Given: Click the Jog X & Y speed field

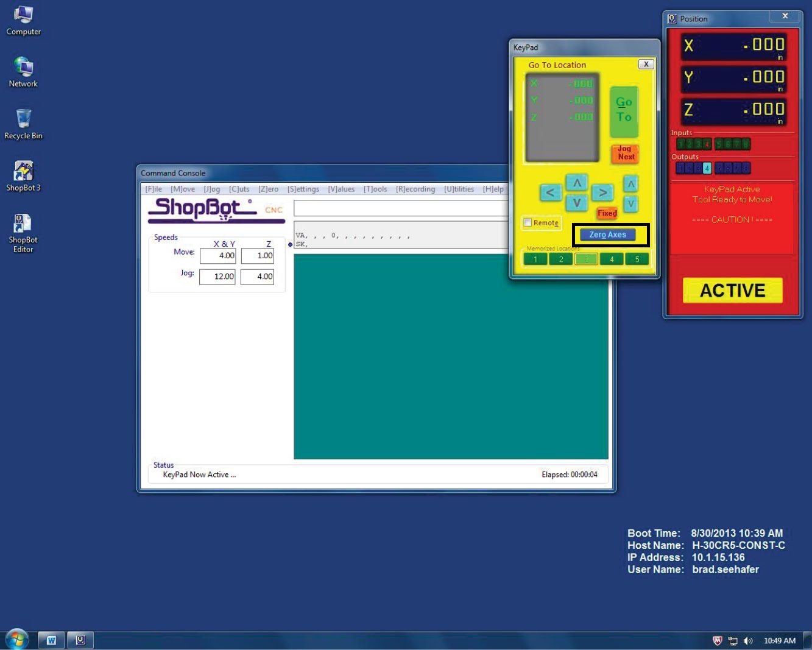Looking at the screenshot, I should point(217,277).
